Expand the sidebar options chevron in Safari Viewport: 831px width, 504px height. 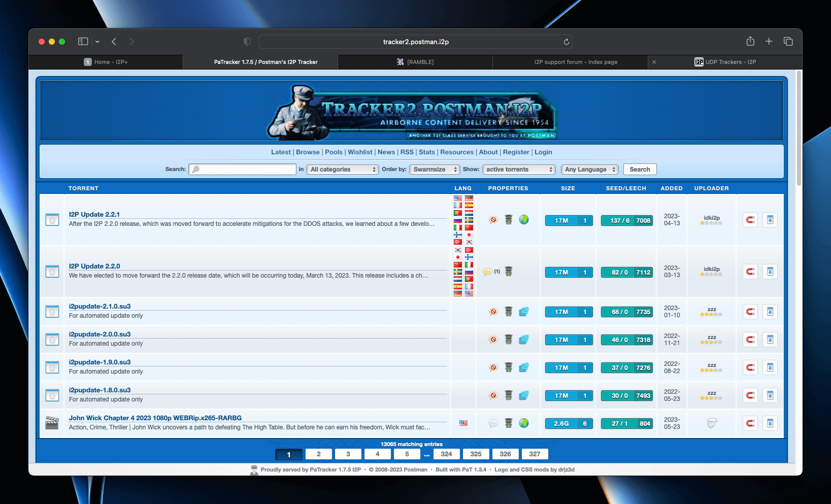[x=97, y=42]
